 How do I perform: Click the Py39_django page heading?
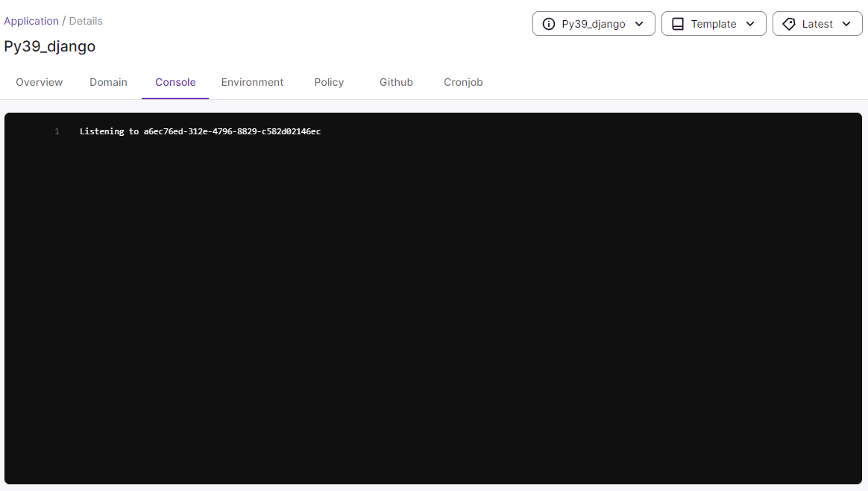coord(50,46)
